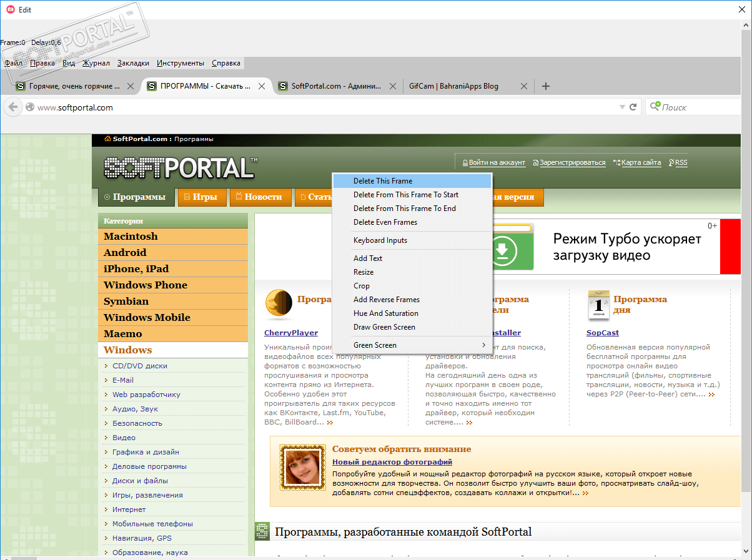Click the browser back arrow button

(x=12, y=107)
